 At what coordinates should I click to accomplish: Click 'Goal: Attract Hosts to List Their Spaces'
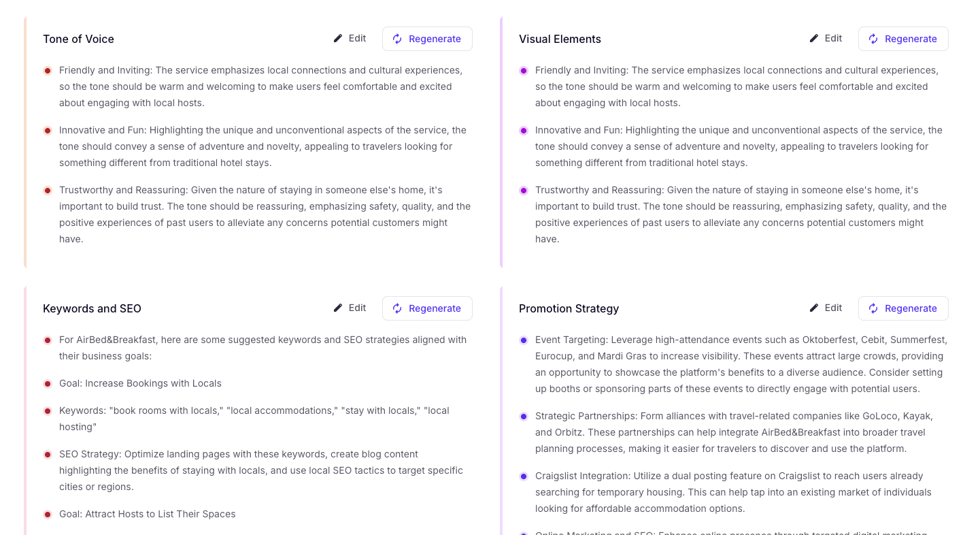[x=147, y=514]
